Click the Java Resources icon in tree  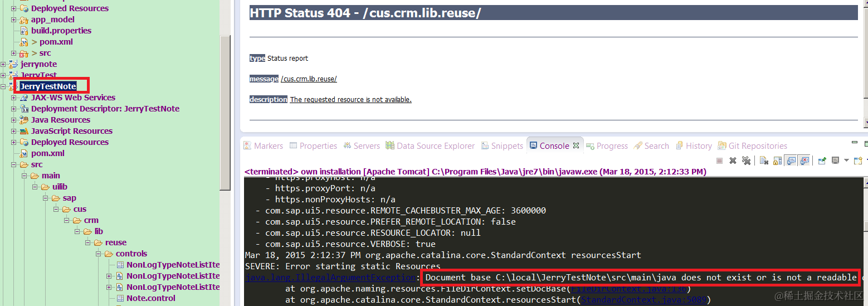pos(24,120)
